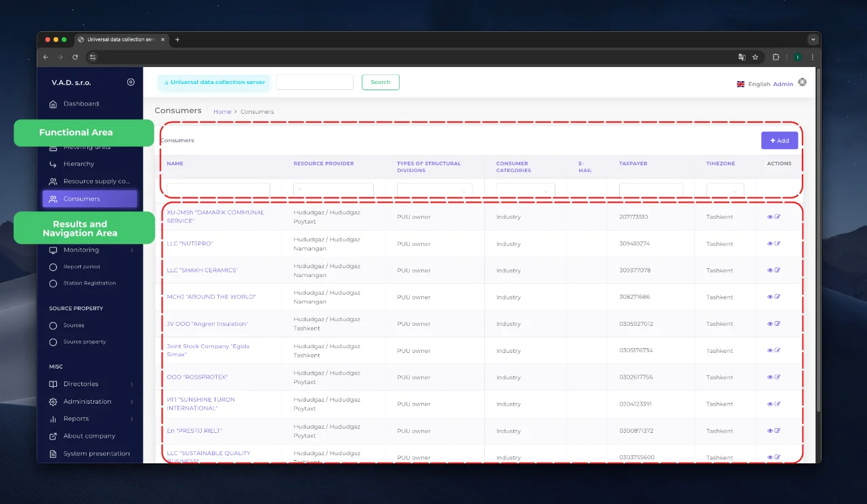Expand Reports sidebar submenu
Image resolution: width=867 pixels, height=504 pixels.
[91, 419]
